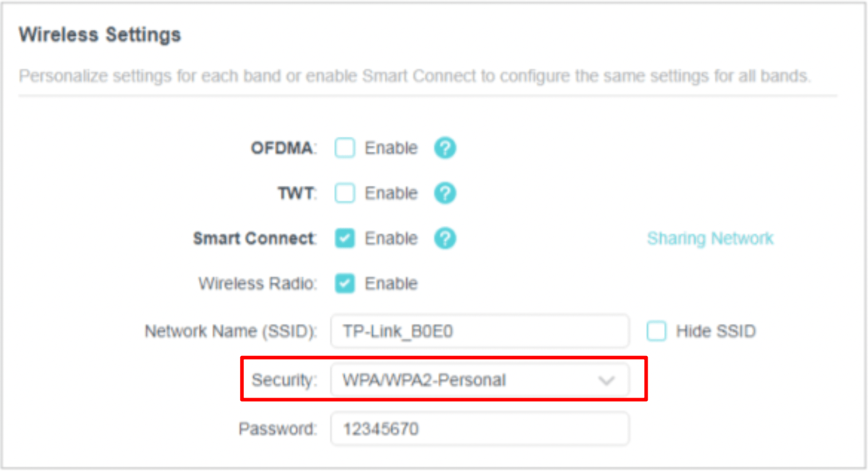The width and height of the screenshot is (868, 471).
Task: Disable the Smart Connect checkbox
Action: tap(345, 239)
